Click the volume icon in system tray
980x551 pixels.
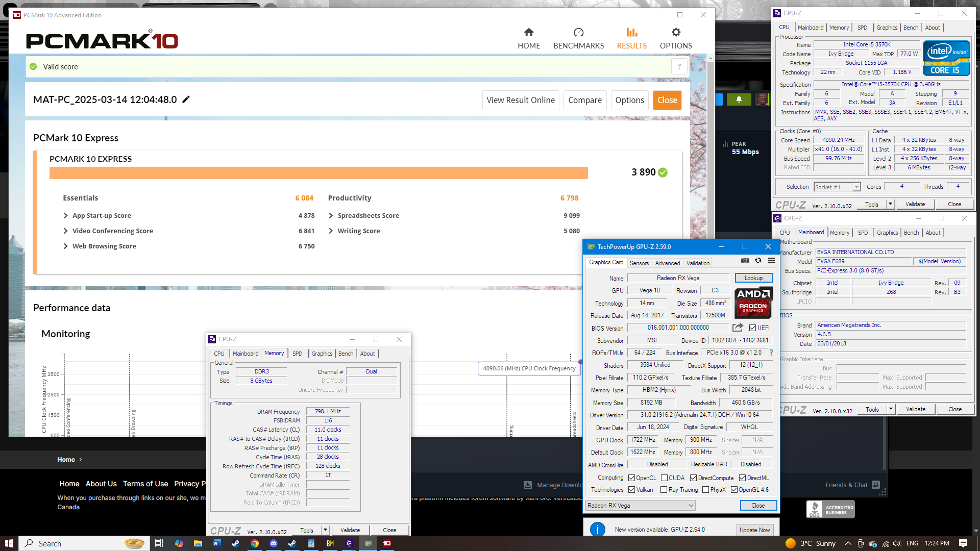pos(897,543)
